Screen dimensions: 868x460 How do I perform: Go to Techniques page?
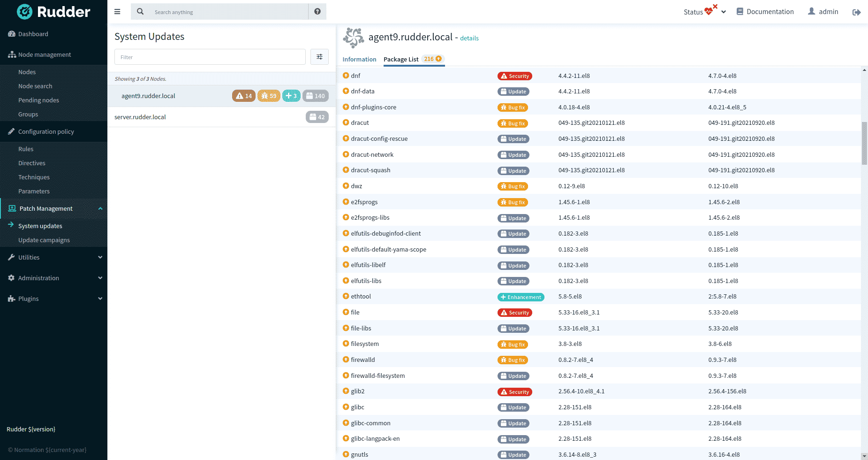[34, 177]
